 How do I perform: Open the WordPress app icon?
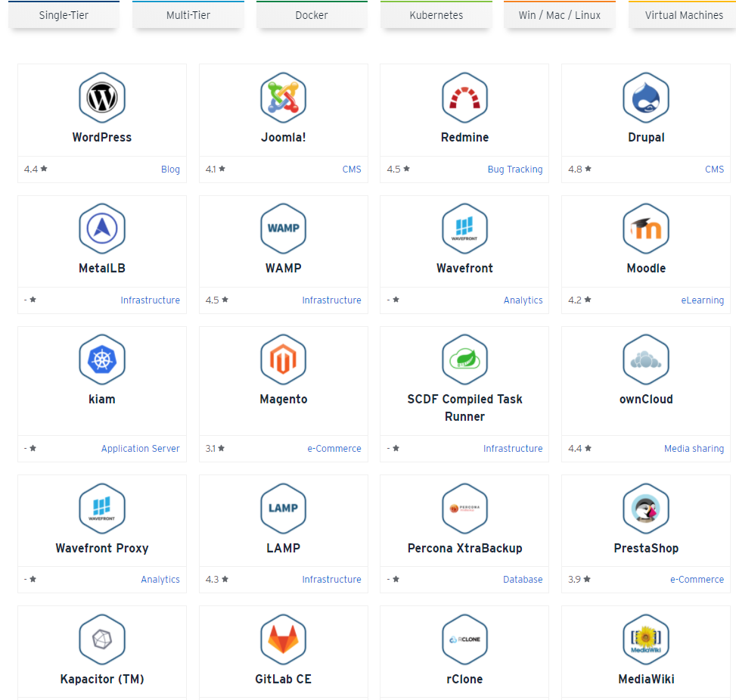(x=102, y=98)
